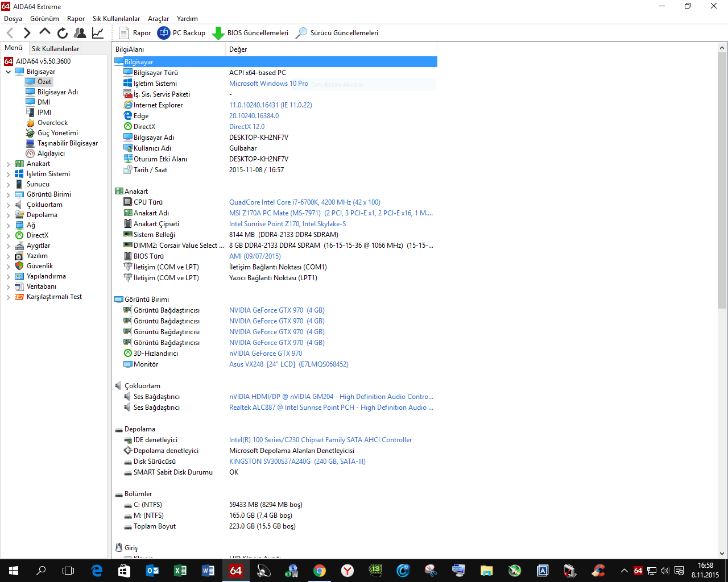Select the Toplam Boyut row
This screenshot has height=582, width=728.
(275, 526)
